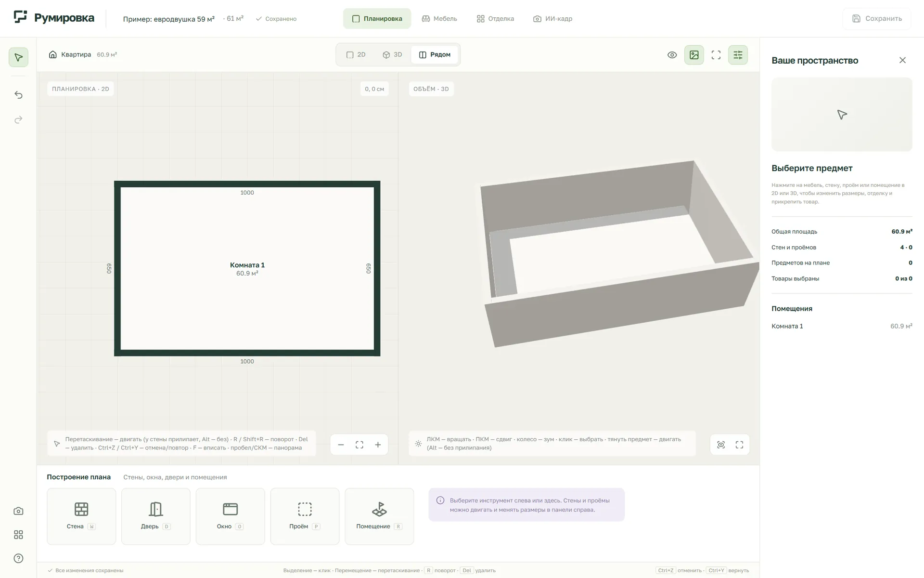Image resolution: width=924 pixels, height=578 pixels.
Task: Open the camera snapshot icon in sidebar
Action: (x=18, y=511)
